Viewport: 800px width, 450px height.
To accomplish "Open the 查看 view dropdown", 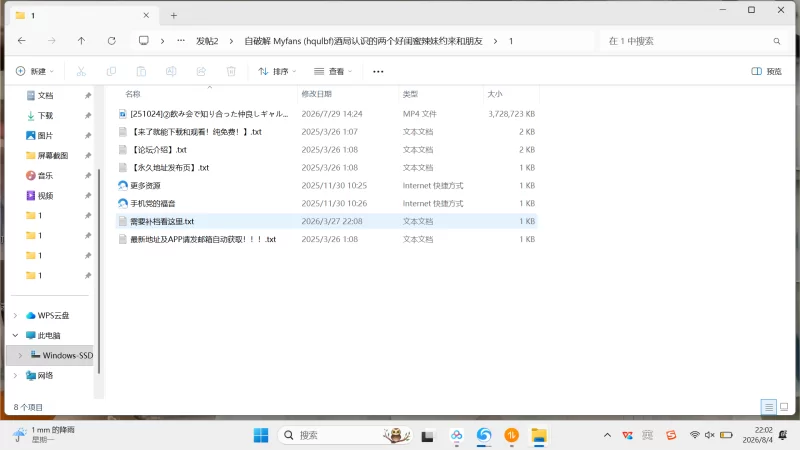I will click(333, 71).
